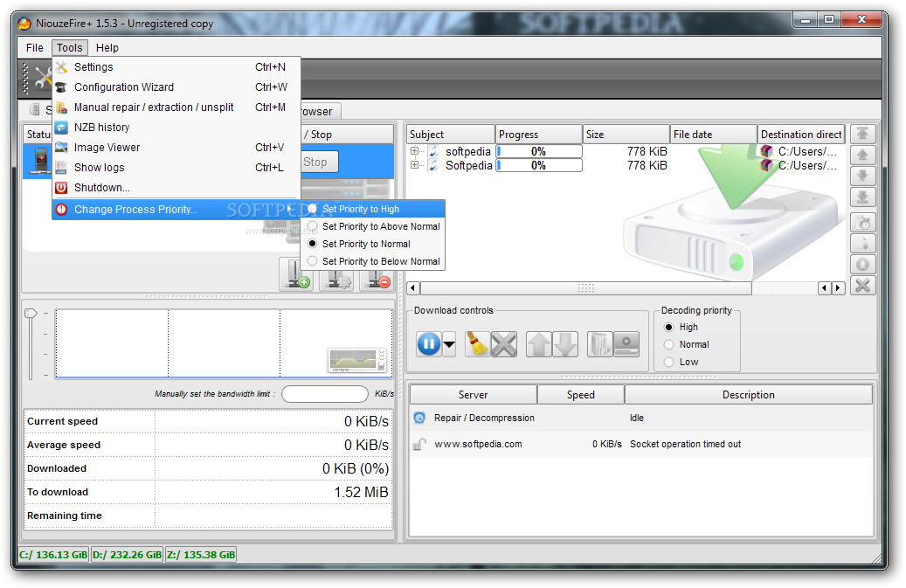906x588 pixels.
Task: Select Low decoding priority
Action: click(x=669, y=362)
